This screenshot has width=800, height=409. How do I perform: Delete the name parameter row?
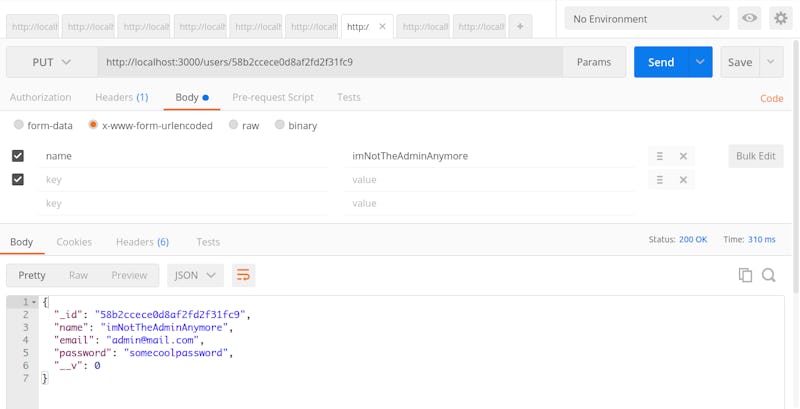point(683,156)
